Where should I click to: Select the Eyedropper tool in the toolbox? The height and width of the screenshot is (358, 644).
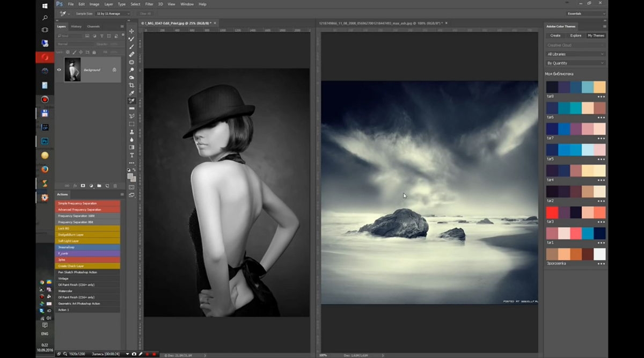(x=131, y=93)
